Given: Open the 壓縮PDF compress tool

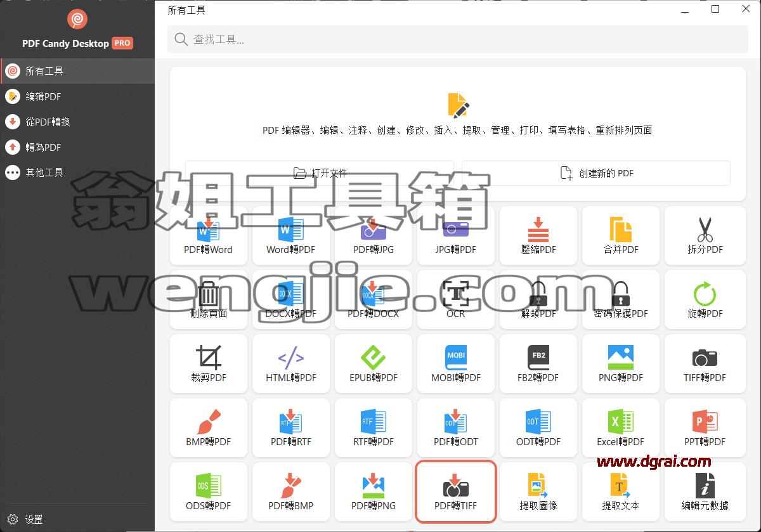Looking at the screenshot, I should pos(538,235).
